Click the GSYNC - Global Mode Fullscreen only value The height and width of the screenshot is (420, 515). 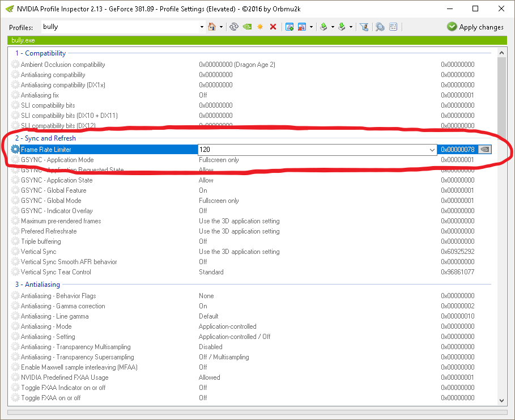[x=219, y=201]
